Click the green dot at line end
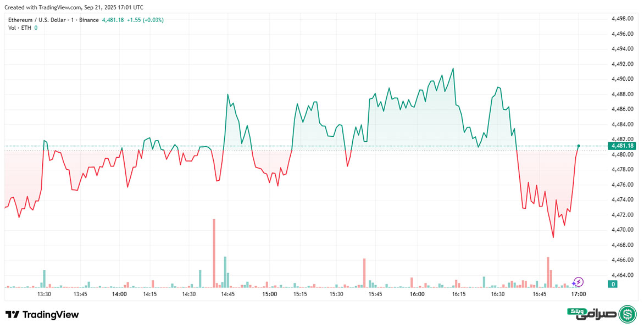This screenshot has height=328, width=644. tap(579, 146)
